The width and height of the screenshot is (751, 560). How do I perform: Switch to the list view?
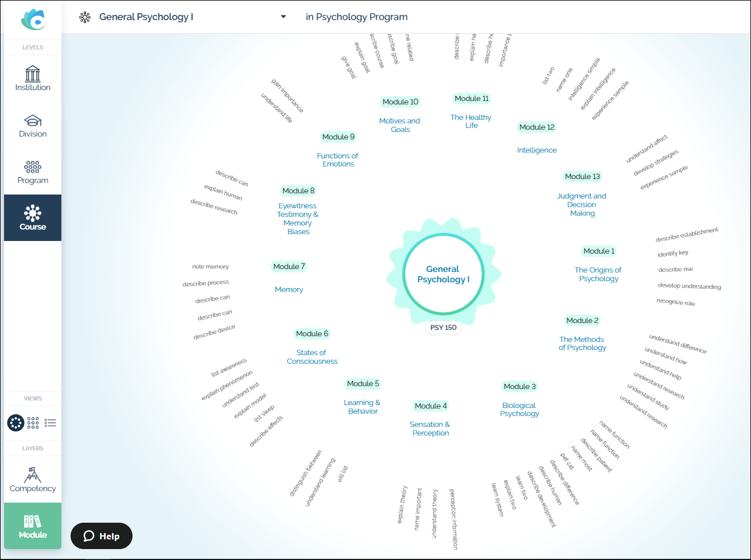click(x=50, y=423)
